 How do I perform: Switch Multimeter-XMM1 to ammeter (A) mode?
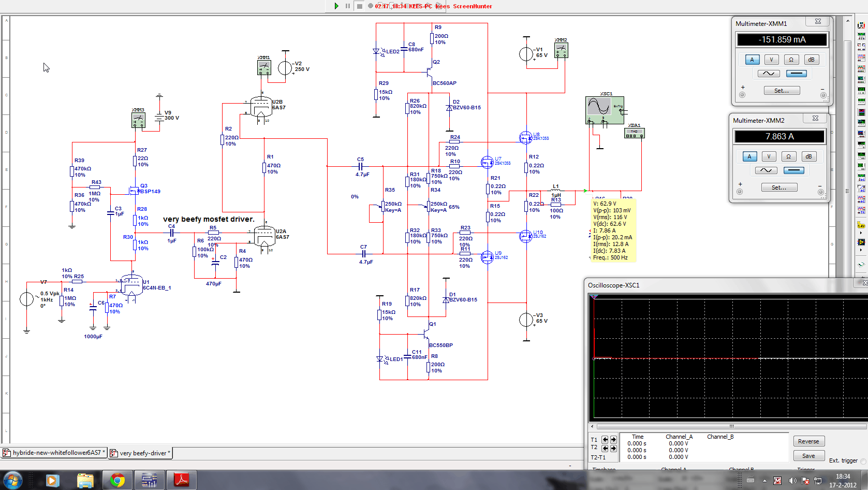752,60
